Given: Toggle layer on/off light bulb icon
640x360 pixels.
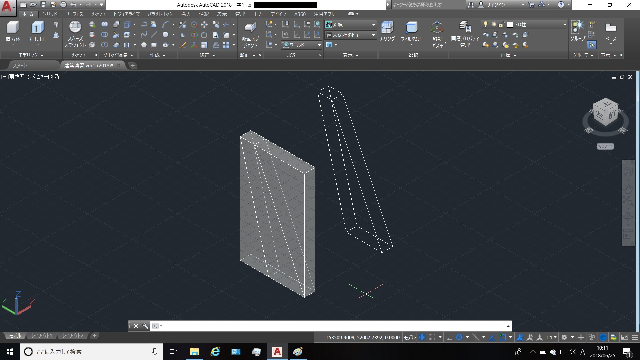Looking at the screenshot, I should tap(485, 24).
